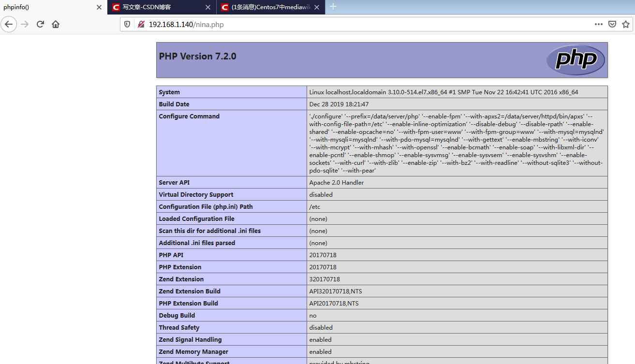This screenshot has width=635, height=364.
Task: Click the Loaded Configuration File label
Action: [x=197, y=219]
